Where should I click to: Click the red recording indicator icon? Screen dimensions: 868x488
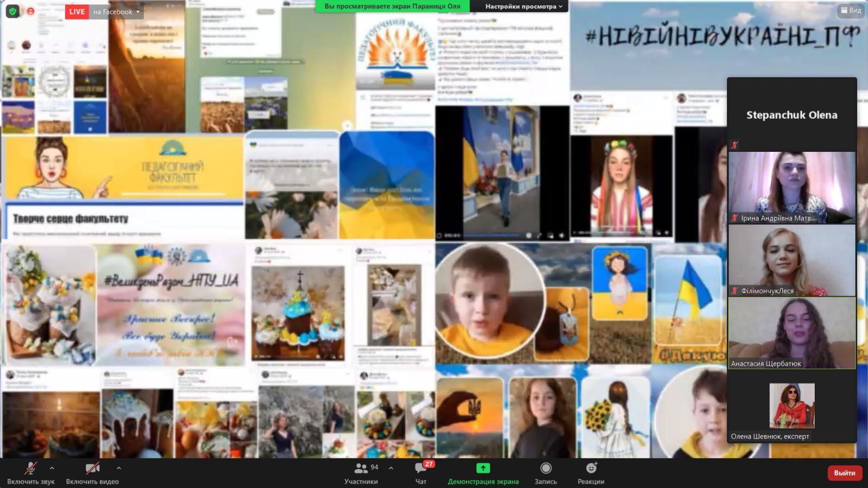click(31, 11)
